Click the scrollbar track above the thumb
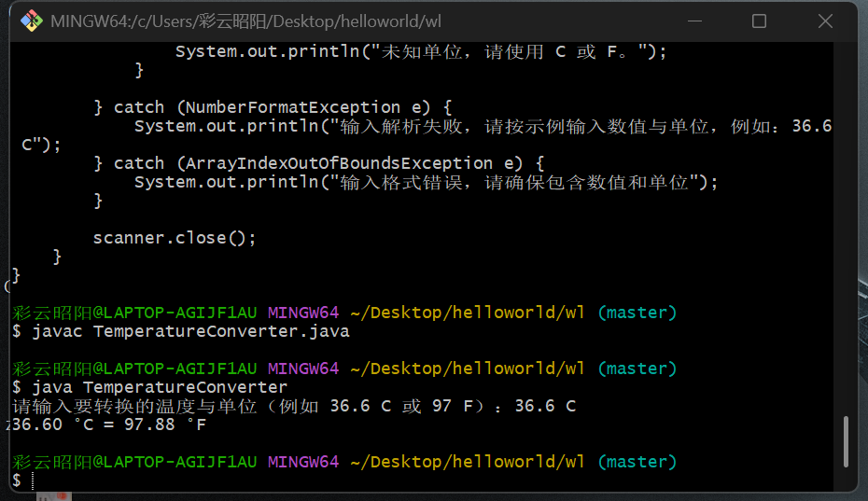868x501 pixels. coord(847,233)
